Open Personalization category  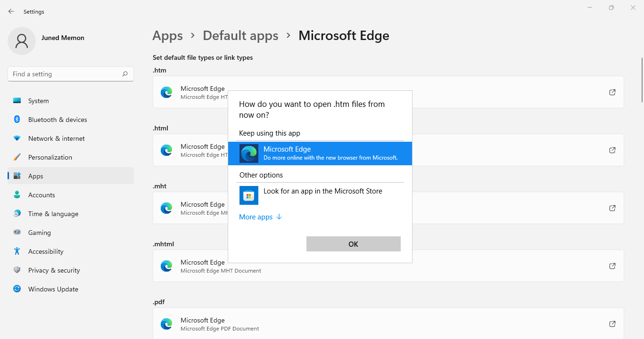71,157
